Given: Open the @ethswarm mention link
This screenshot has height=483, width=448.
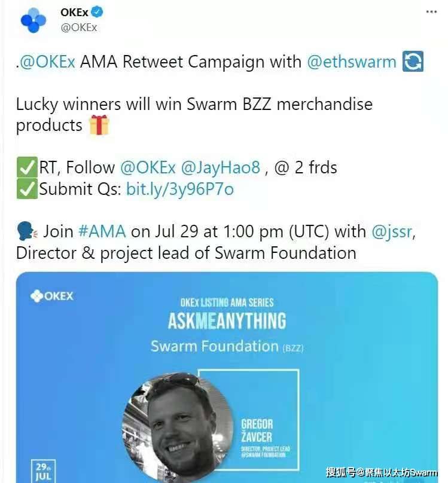Looking at the screenshot, I should click(x=352, y=62).
